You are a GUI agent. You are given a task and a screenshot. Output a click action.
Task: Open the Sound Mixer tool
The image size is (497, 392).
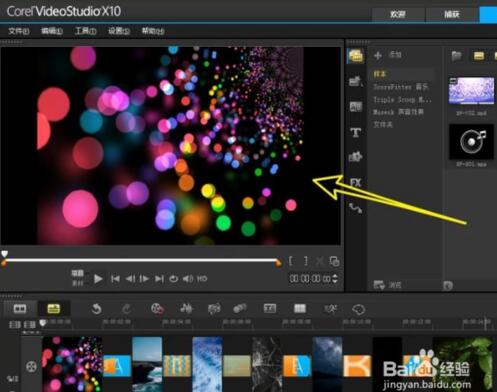click(x=186, y=309)
